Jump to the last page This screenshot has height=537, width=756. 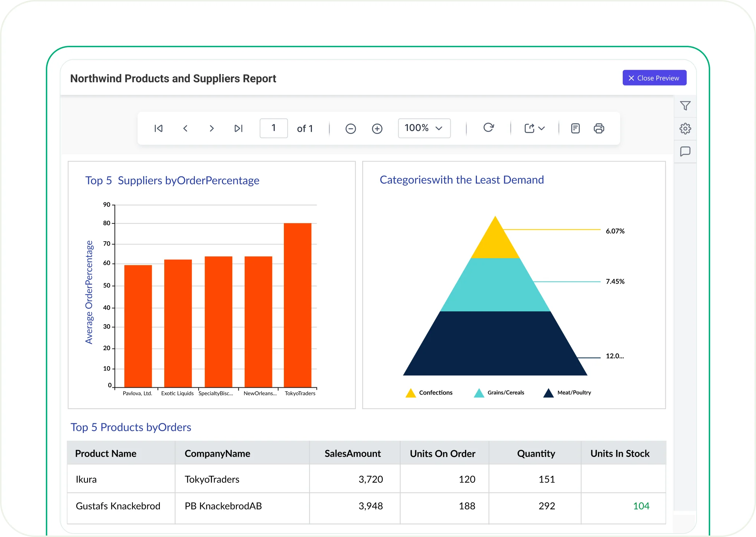tap(238, 128)
